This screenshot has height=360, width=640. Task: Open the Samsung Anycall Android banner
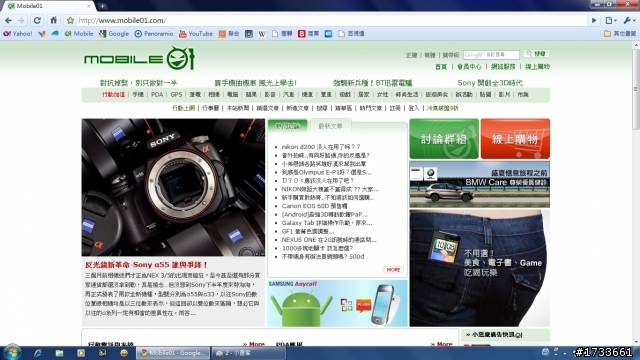click(x=338, y=303)
